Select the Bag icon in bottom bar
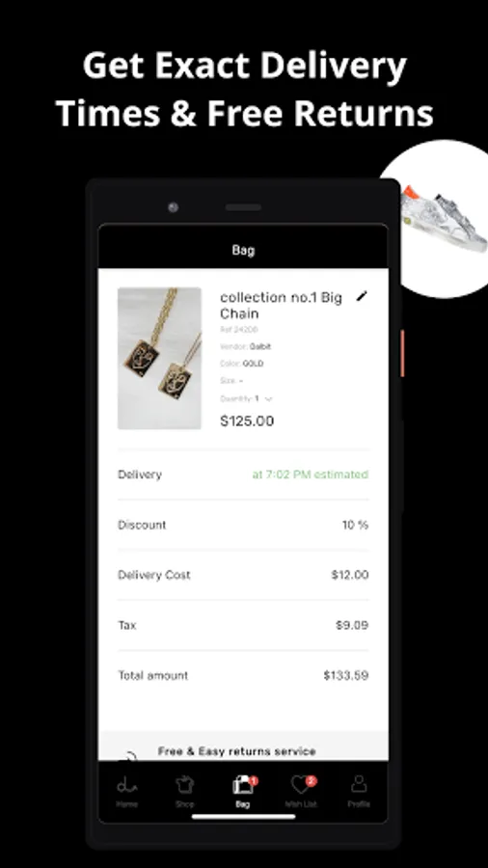Screen dimensions: 488x868 pos(242,784)
